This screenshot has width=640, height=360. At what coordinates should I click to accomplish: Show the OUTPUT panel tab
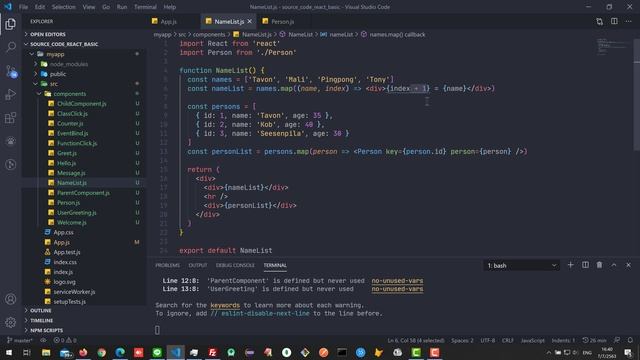point(198,265)
